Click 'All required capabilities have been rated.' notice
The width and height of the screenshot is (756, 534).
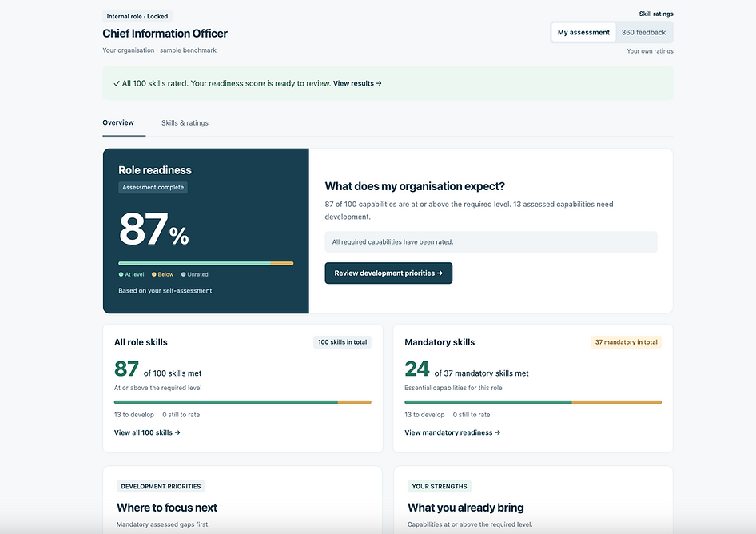(x=491, y=242)
